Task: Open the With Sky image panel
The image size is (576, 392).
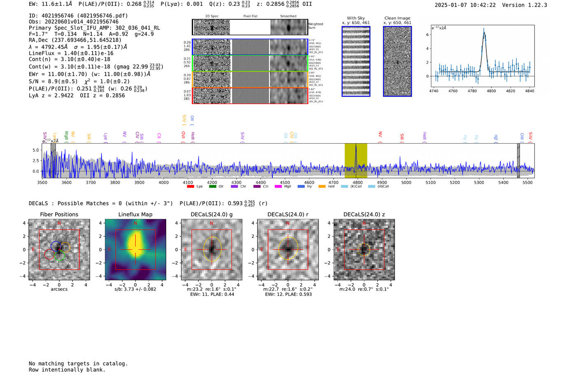Action: pos(356,61)
